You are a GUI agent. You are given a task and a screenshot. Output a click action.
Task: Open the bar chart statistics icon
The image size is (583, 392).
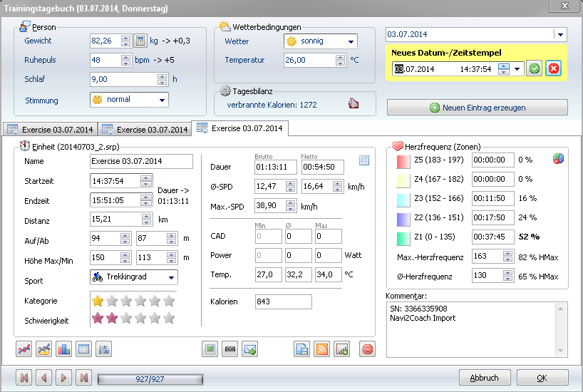pos(64,349)
